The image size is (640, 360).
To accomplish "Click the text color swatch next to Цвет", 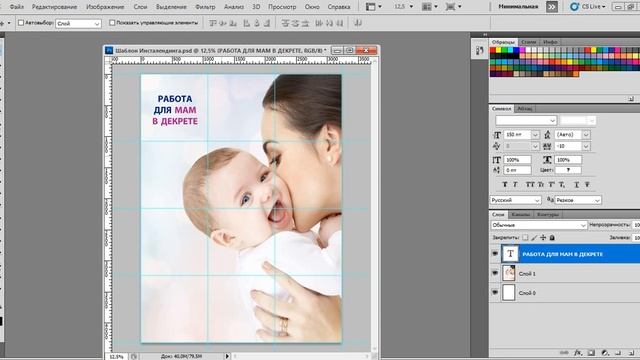I will 568,170.
